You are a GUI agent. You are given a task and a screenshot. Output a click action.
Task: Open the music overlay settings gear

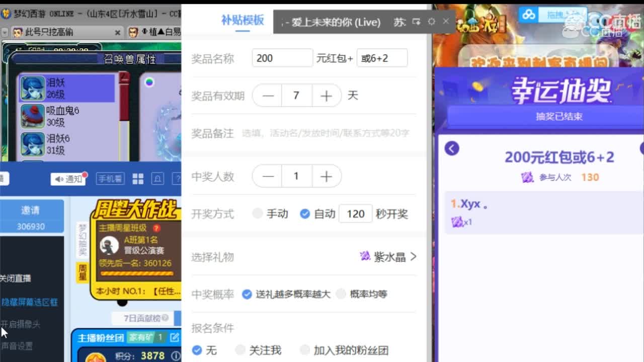[431, 22]
